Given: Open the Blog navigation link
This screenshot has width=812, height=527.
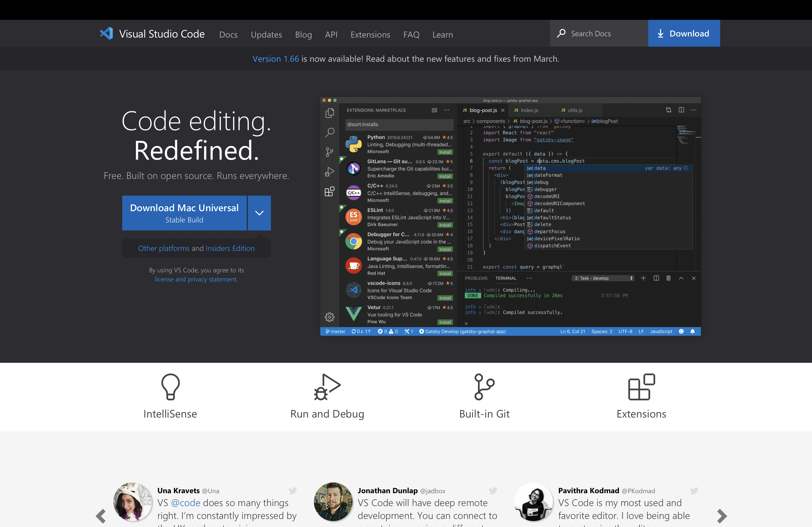Looking at the screenshot, I should click(303, 34).
